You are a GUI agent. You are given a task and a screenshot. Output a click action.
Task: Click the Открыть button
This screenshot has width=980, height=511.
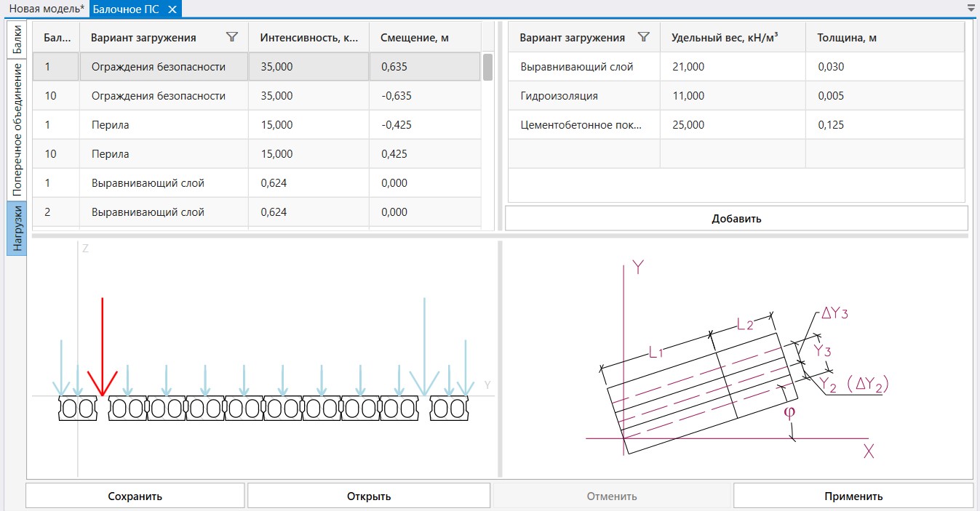368,496
